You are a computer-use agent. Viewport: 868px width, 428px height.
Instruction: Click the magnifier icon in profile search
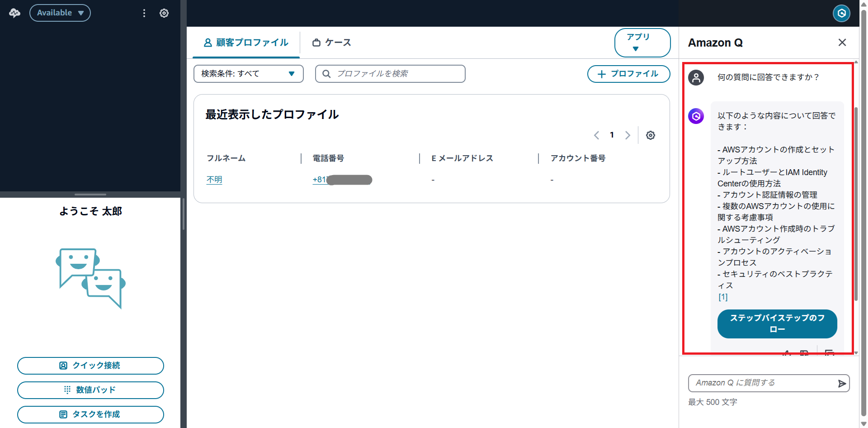click(326, 74)
